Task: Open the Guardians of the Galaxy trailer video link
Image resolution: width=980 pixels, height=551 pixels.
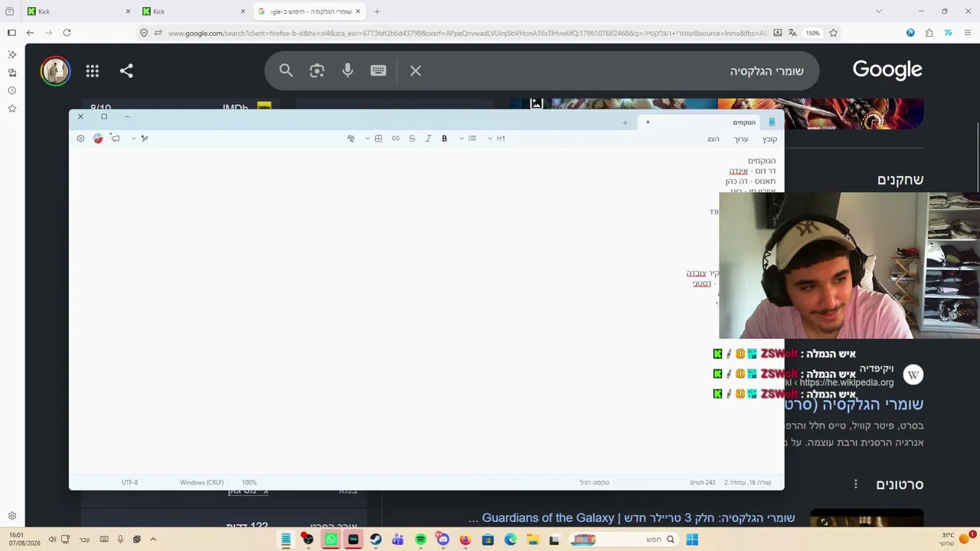Action: 632,518
